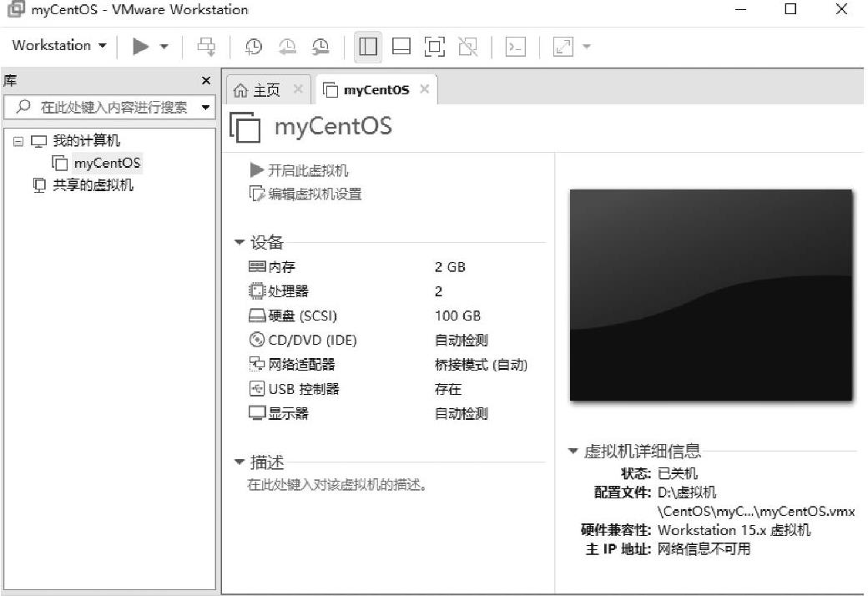Open the library search filter dropdown
868x596 pixels.
(x=206, y=108)
